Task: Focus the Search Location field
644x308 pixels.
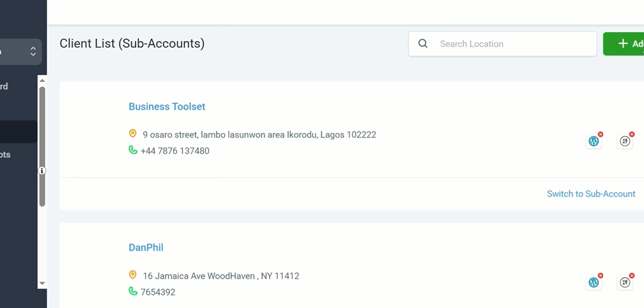Action: pyautogui.click(x=502, y=43)
